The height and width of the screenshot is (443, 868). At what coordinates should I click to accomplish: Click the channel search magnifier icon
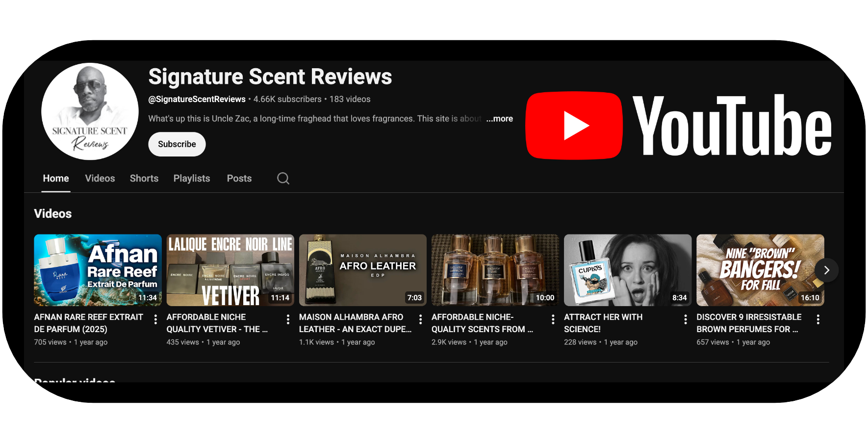[x=283, y=178]
